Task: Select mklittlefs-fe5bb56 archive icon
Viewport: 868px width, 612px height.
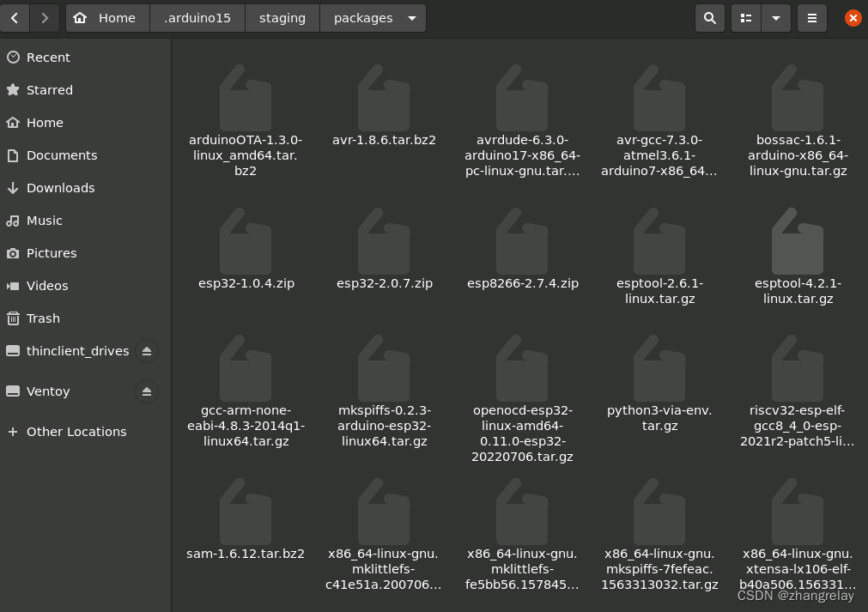Action: tap(522, 512)
